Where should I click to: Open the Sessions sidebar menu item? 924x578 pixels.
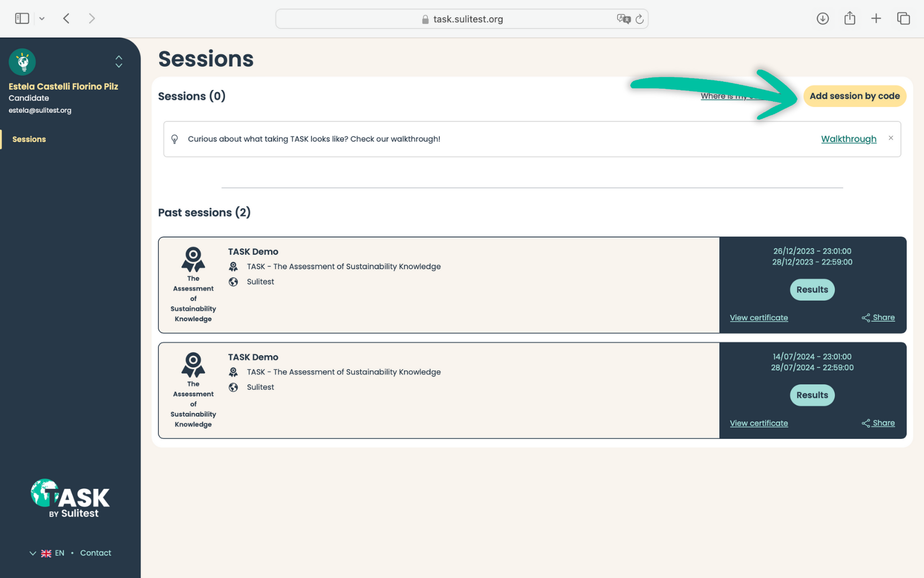29,139
